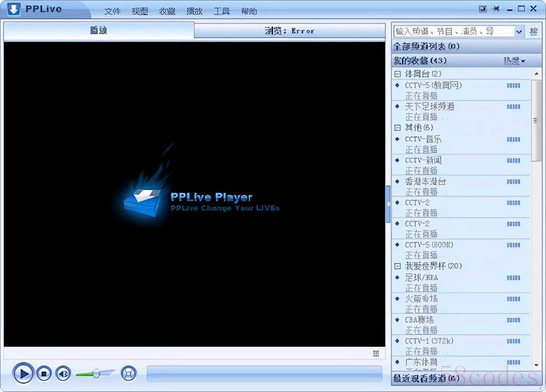This screenshot has height=392, width=546.
Task: Stop playback with the stop button
Action: pyautogui.click(x=44, y=373)
